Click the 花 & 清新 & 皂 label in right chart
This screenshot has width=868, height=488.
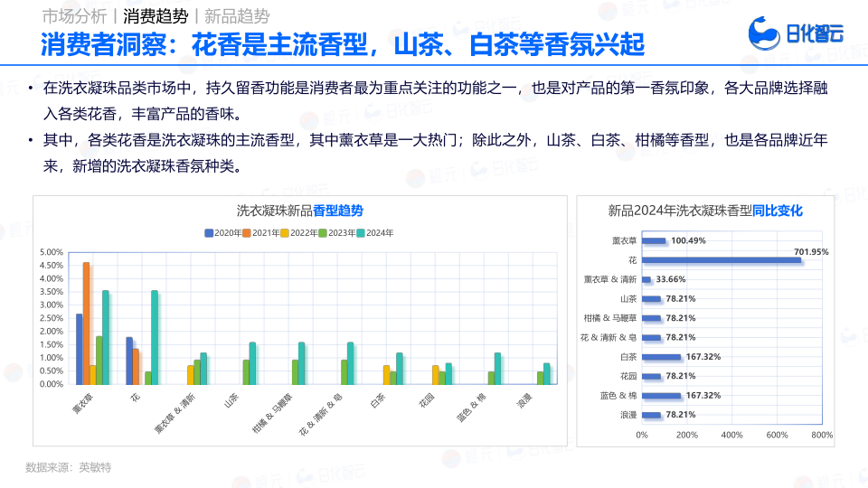tap(609, 337)
